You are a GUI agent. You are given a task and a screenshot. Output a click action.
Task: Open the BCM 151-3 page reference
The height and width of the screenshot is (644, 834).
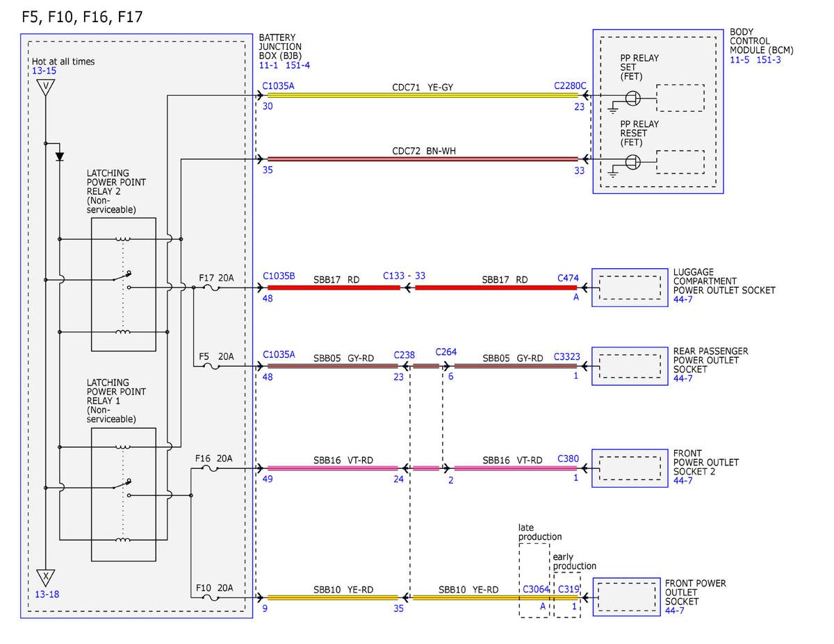[x=769, y=60]
